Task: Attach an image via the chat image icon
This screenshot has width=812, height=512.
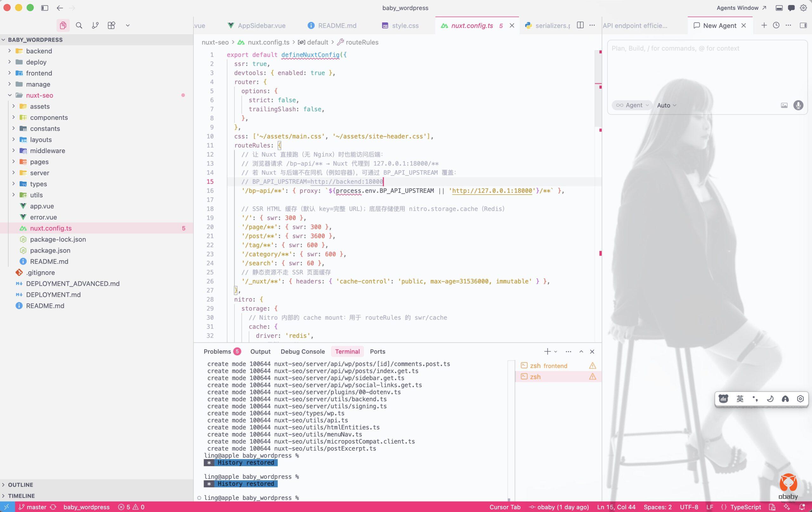Action: click(784, 105)
